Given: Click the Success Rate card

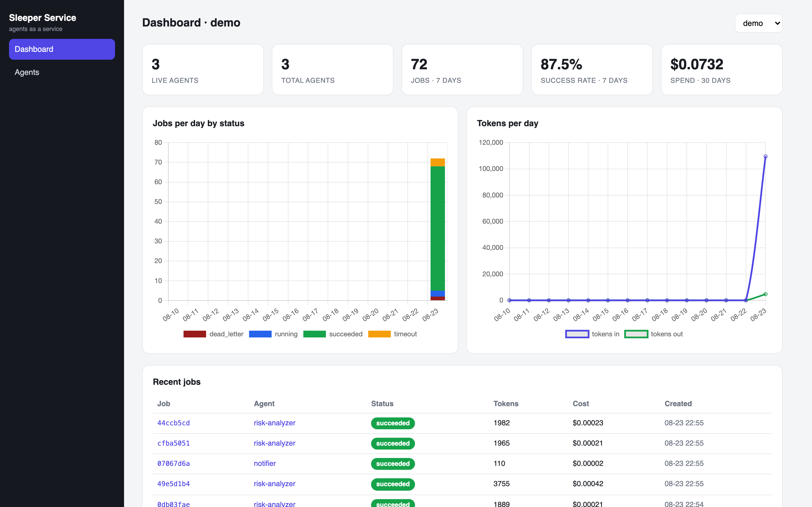Looking at the screenshot, I should (592, 70).
